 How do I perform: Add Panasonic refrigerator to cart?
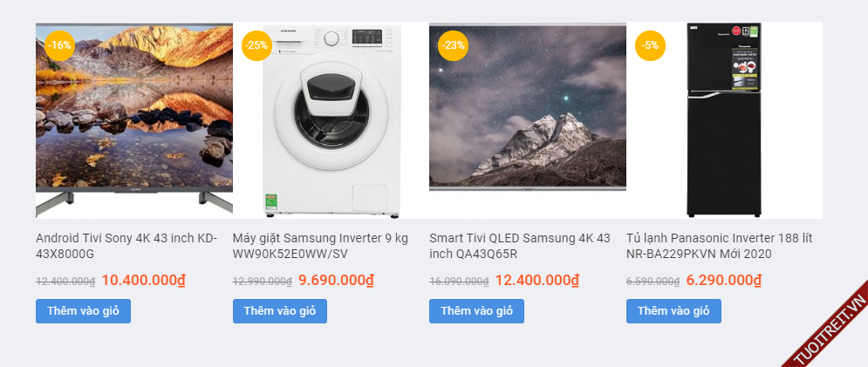(x=673, y=311)
